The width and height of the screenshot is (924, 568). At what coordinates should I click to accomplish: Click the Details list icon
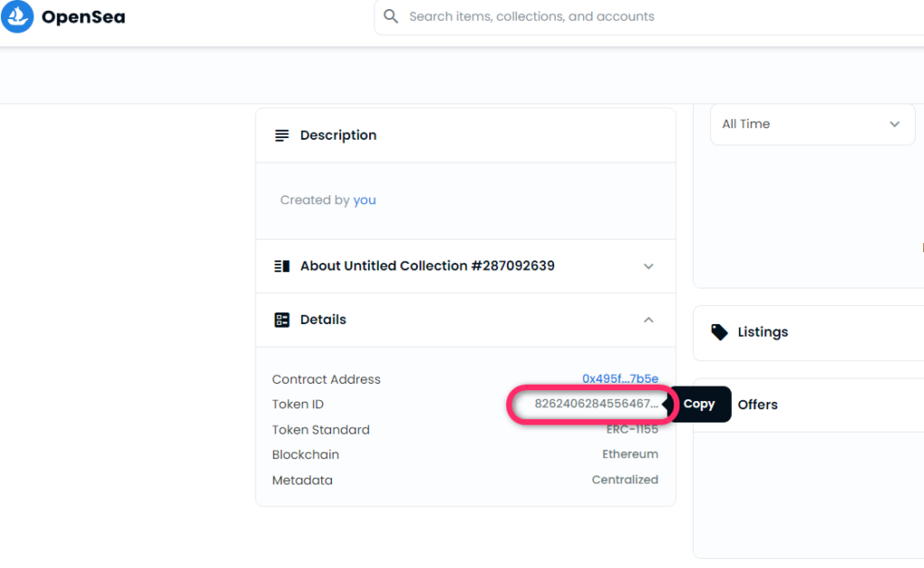click(x=282, y=320)
